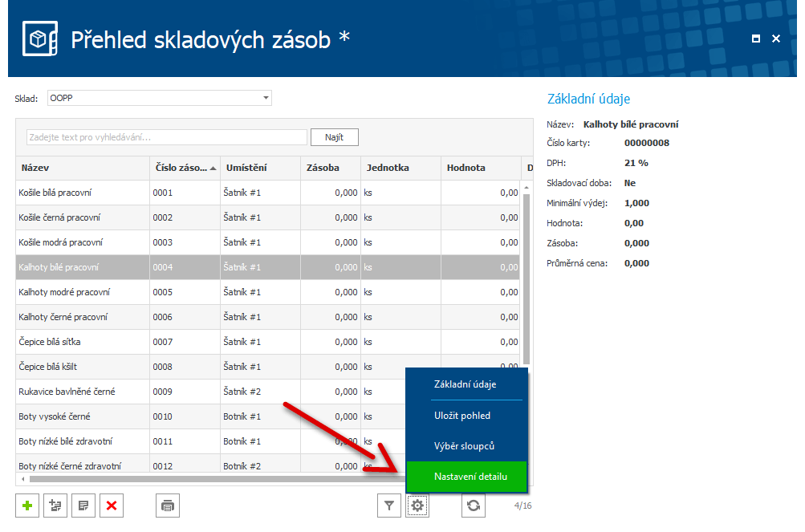Select row Boty nízké bílé zdravotní
Screen dimensions: 805x532
click(x=210, y=441)
